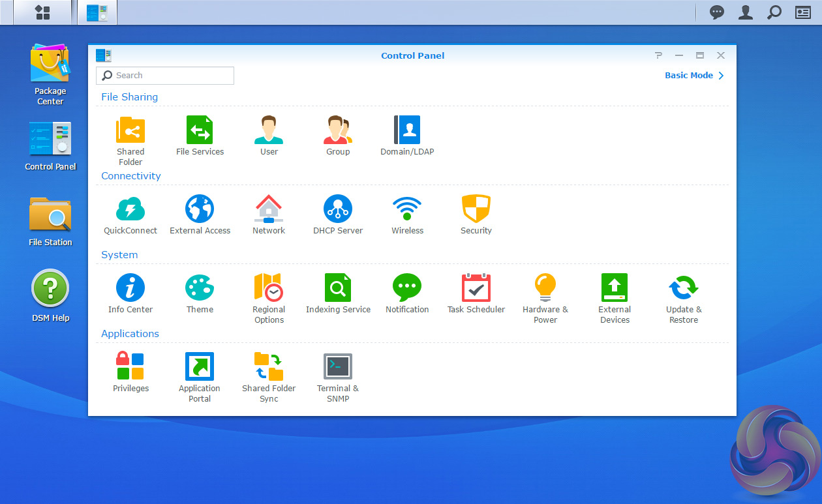Minimize the Control Panel window

tap(679, 55)
